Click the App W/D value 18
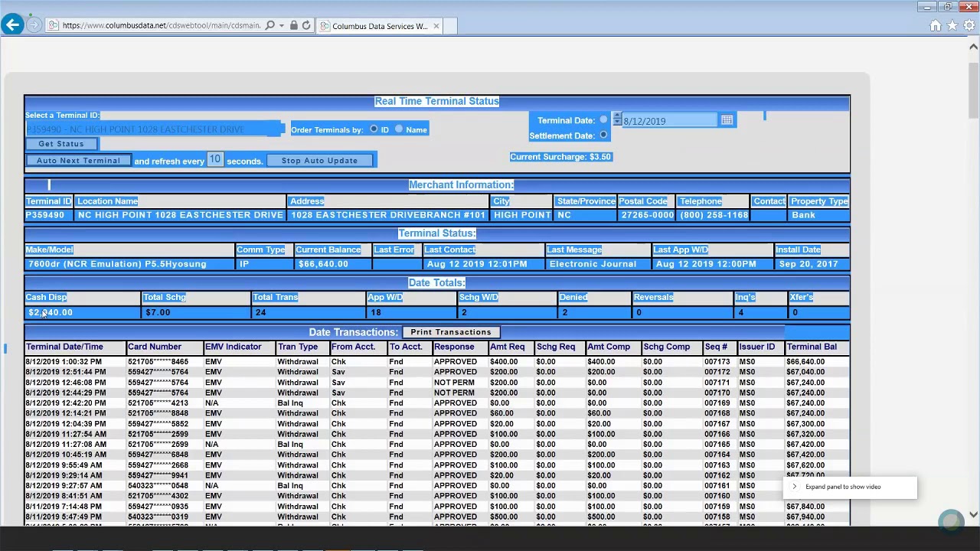 coord(376,312)
